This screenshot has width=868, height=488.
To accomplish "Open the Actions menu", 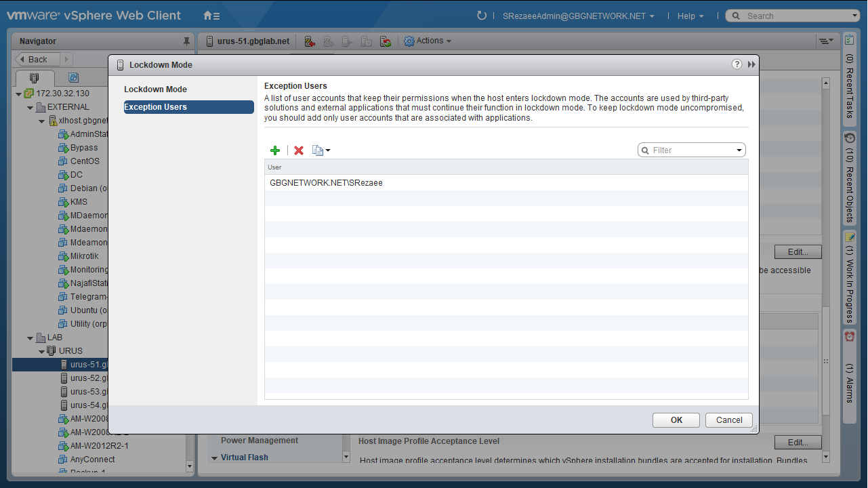I will click(x=428, y=41).
